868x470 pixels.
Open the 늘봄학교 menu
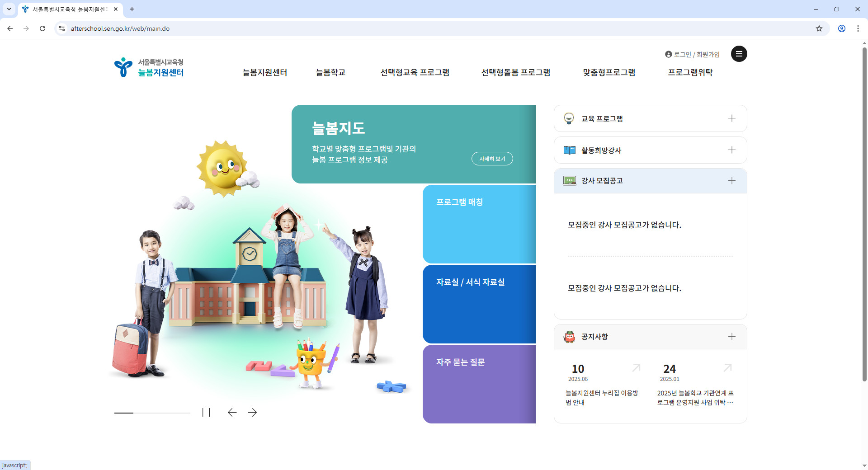[x=330, y=72]
